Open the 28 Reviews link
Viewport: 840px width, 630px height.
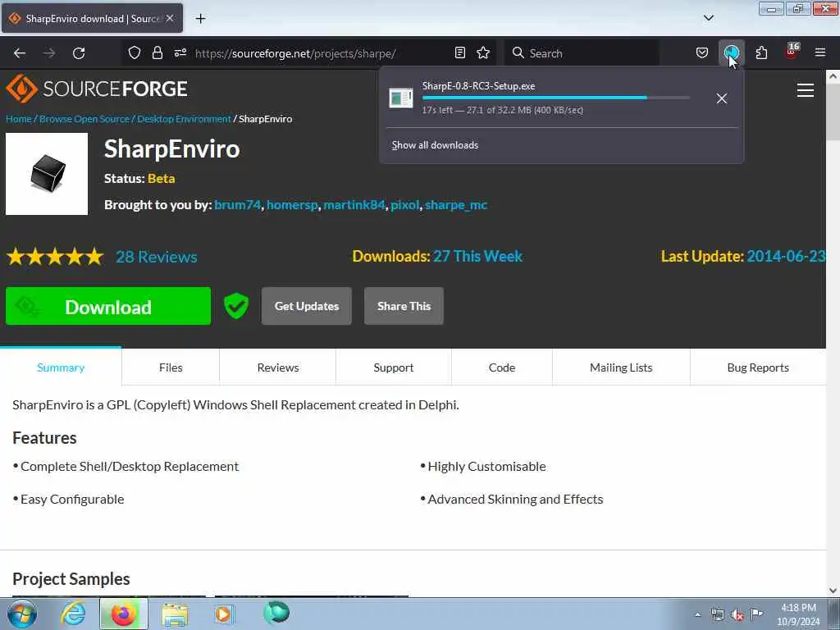tap(157, 257)
